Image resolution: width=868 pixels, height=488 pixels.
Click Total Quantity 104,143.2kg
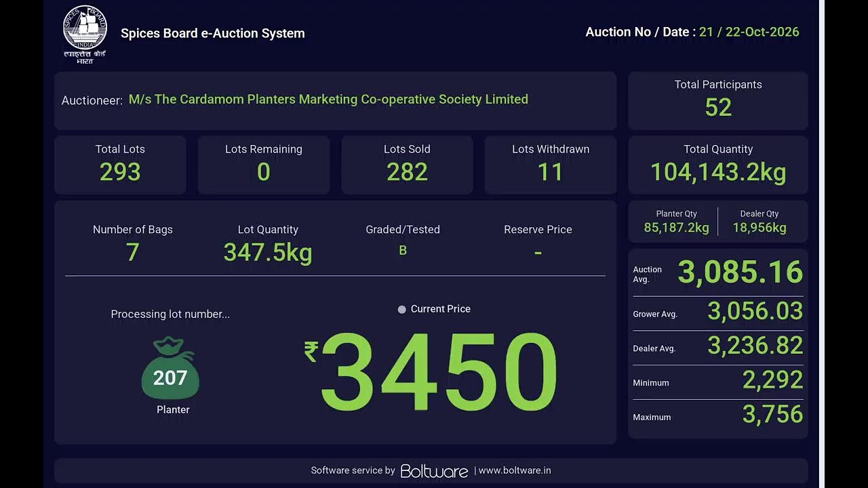pos(718,172)
